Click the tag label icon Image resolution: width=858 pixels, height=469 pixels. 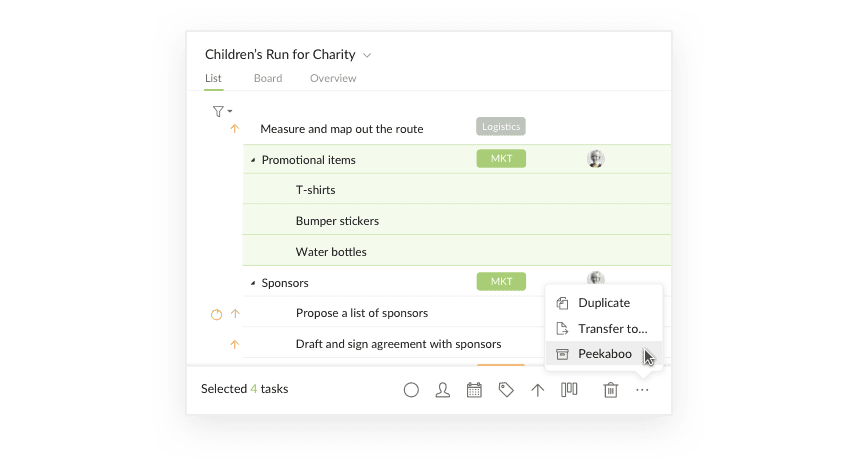pyautogui.click(x=506, y=390)
